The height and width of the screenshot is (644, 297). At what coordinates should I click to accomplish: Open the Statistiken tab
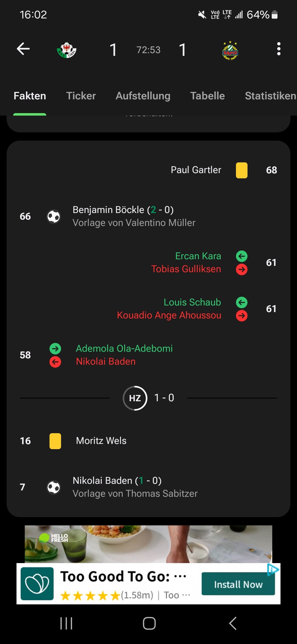[x=270, y=96]
